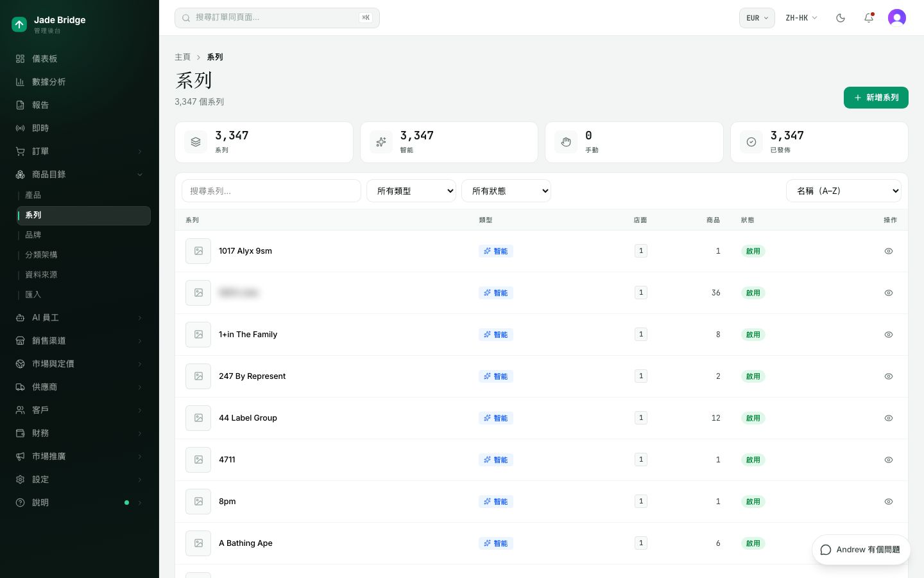
Task: Open the ZH-HK language dropdown
Action: tap(801, 18)
